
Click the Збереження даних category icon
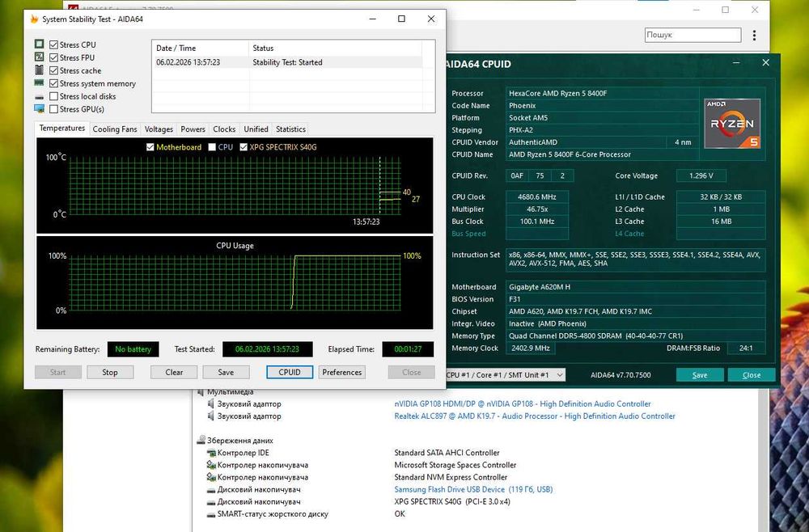click(201, 441)
